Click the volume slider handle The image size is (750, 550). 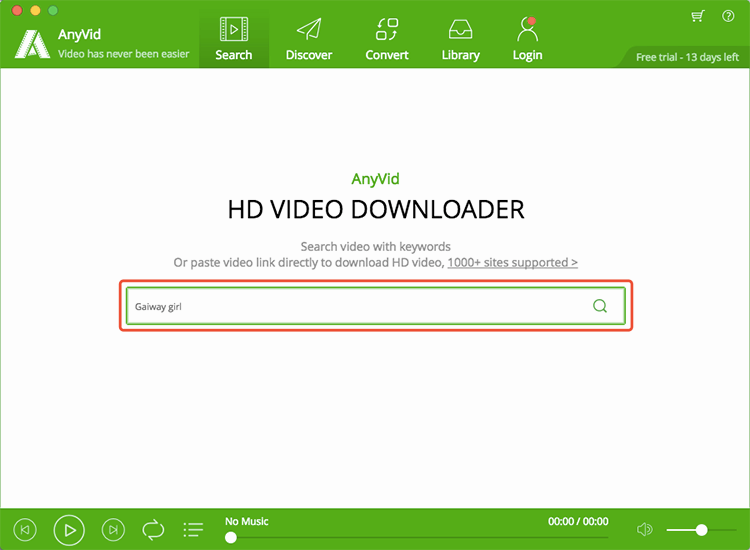pos(701,530)
